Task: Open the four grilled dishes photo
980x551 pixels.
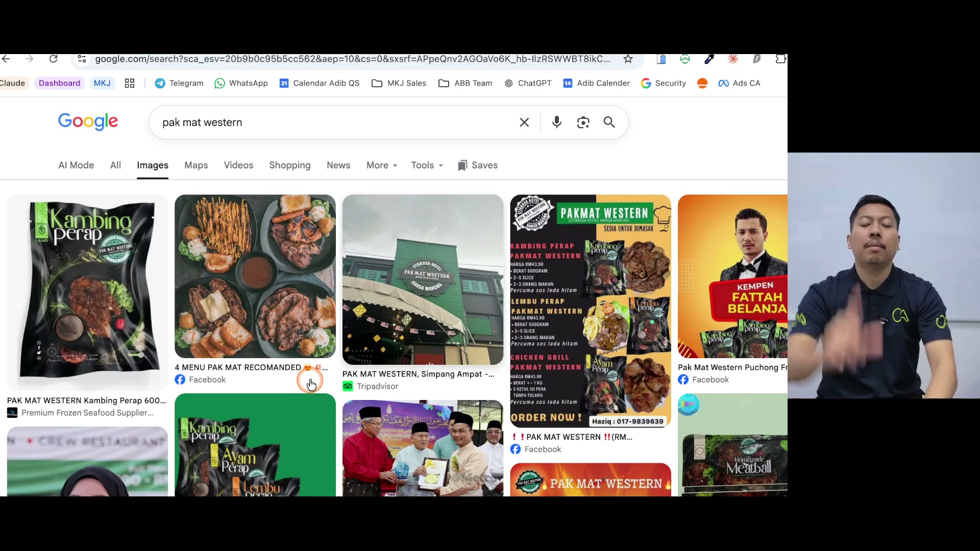Action: [x=255, y=276]
